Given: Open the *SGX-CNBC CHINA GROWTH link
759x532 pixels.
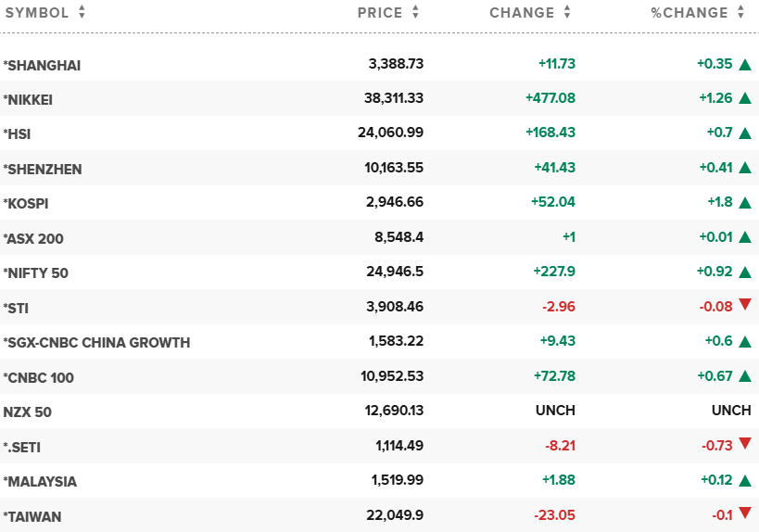Looking at the screenshot, I should click(96, 343).
